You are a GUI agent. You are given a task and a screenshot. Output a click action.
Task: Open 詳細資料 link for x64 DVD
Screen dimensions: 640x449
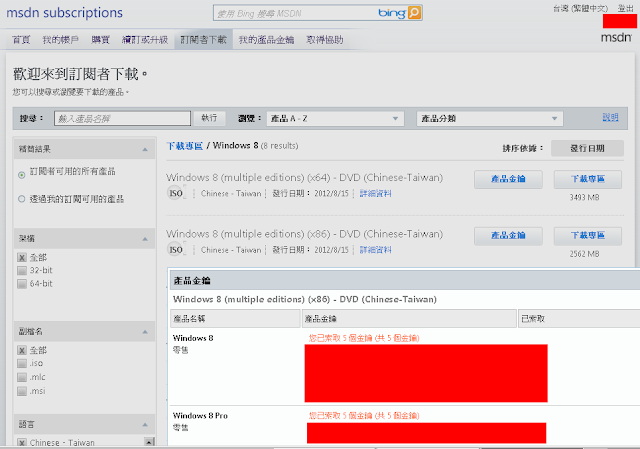376,193
